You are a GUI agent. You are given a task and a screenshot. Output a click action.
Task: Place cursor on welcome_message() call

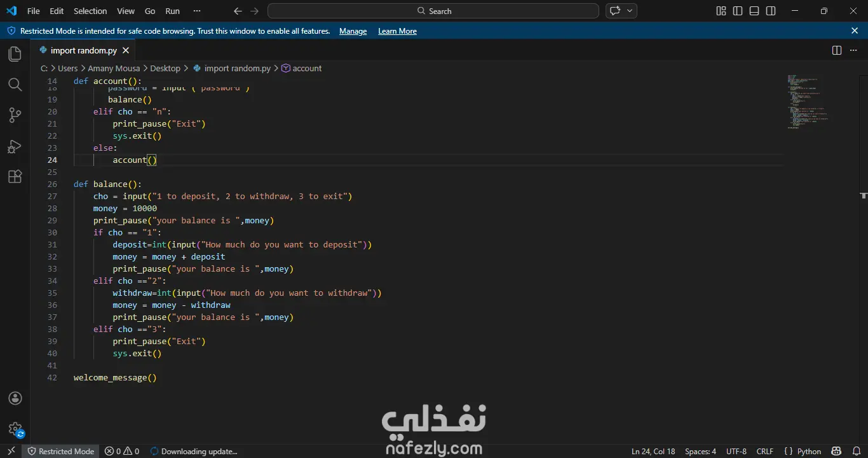[x=115, y=377]
